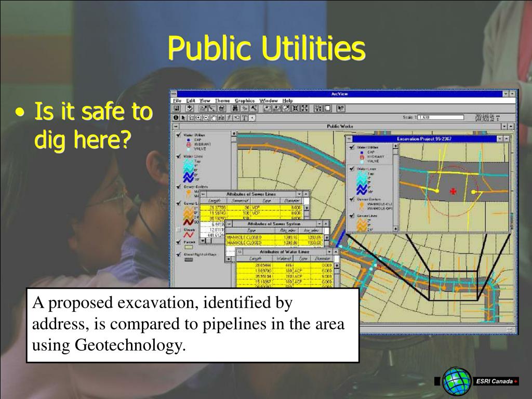Open the Help menu
Screen dimensions: 532x399
[287, 101]
